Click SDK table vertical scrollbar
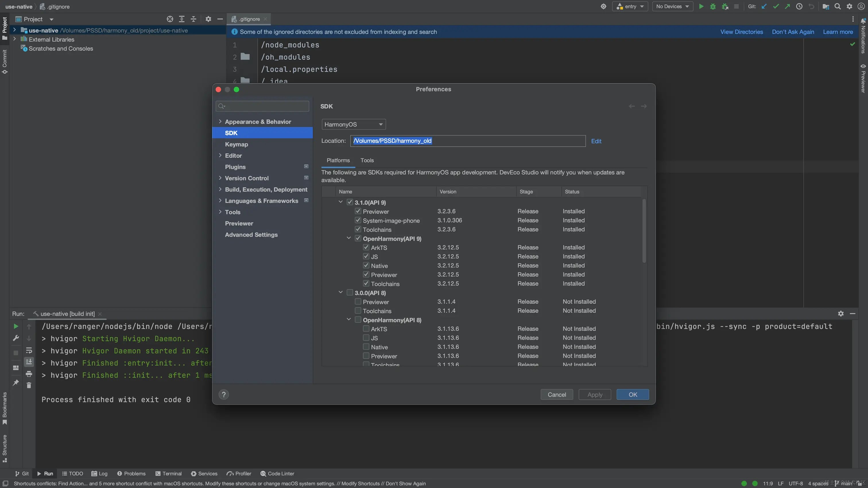This screenshot has width=868, height=488. [x=644, y=230]
